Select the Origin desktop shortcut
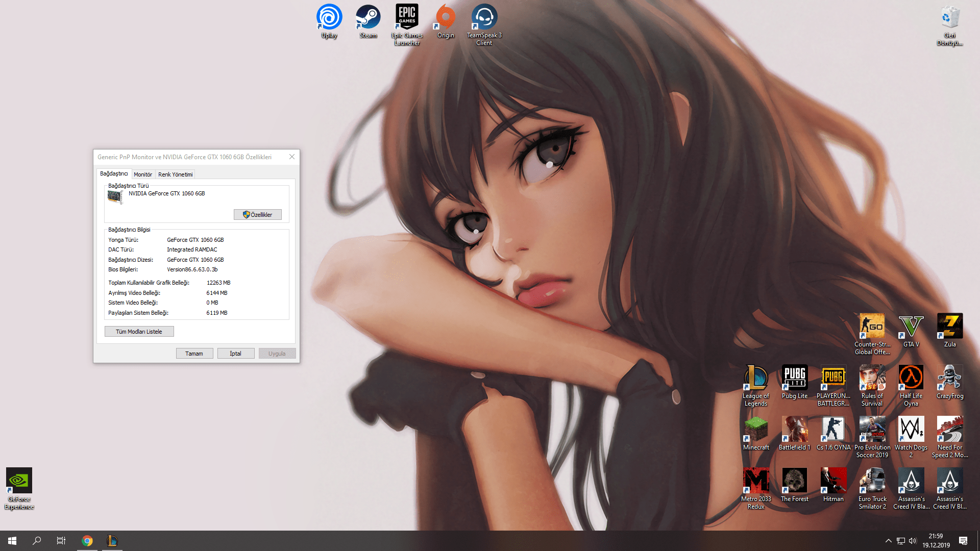 [x=446, y=18]
